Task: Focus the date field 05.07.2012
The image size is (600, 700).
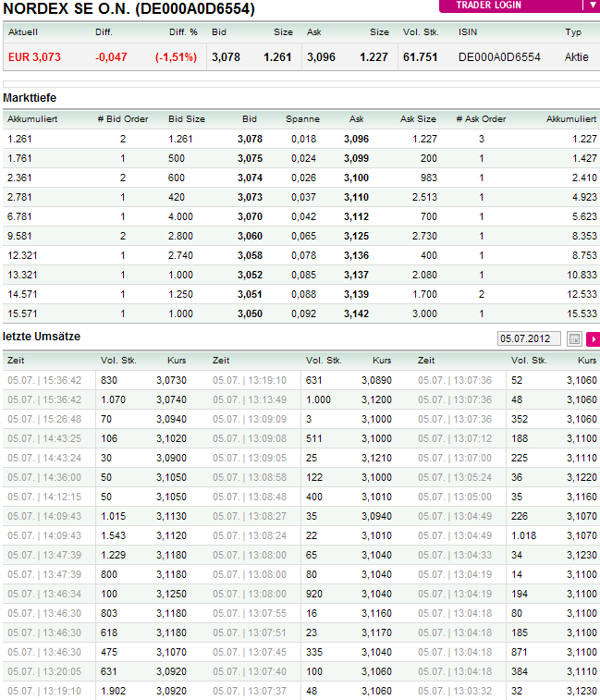Action: [529, 338]
